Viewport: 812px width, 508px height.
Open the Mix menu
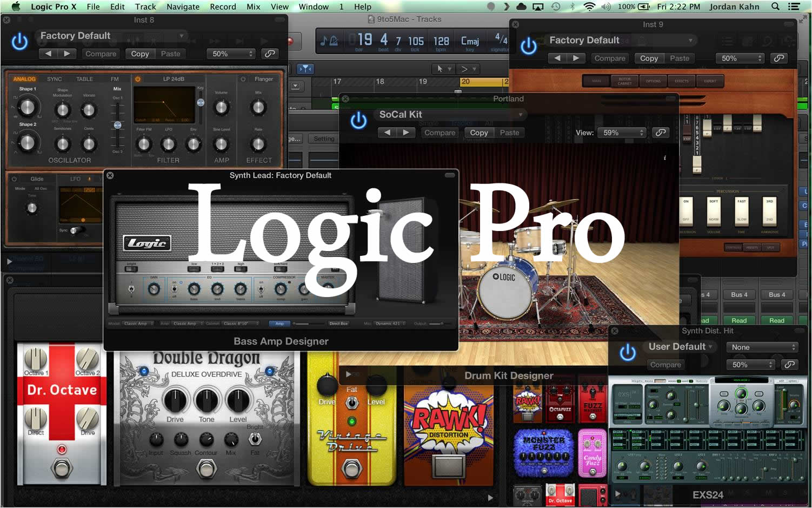point(254,6)
